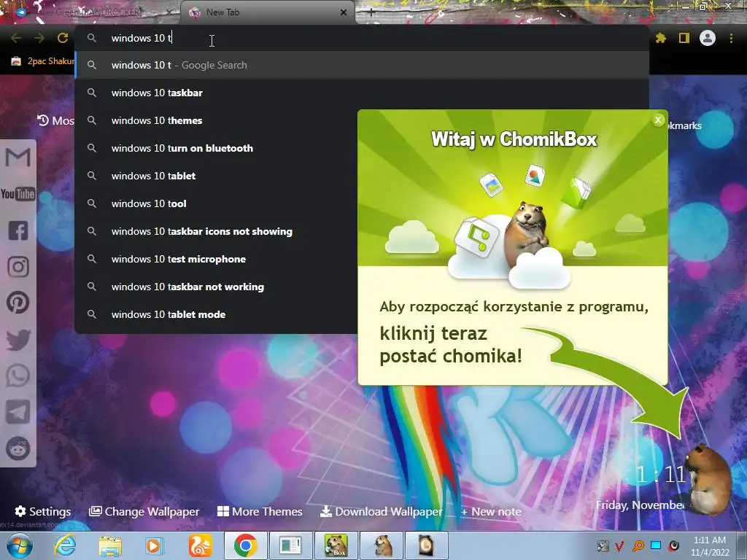Open File Explorer from taskbar
Image resolution: width=747 pixels, height=560 pixels.
[110, 545]
